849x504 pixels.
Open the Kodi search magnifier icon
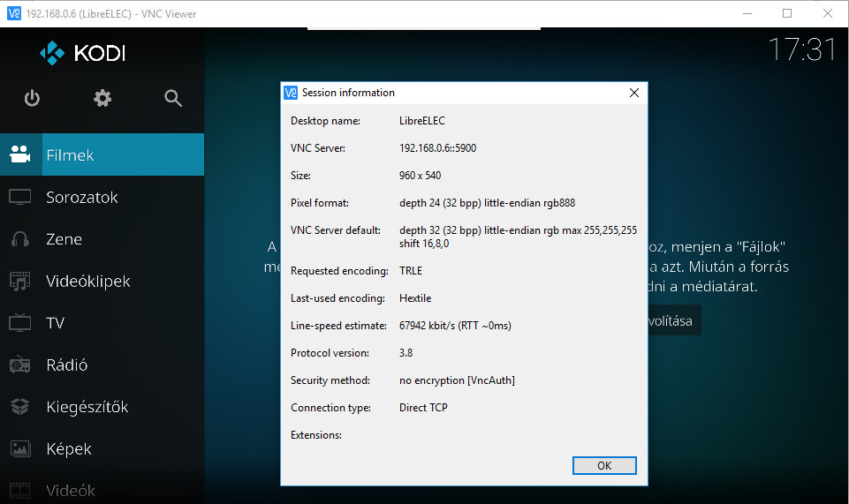173,99
